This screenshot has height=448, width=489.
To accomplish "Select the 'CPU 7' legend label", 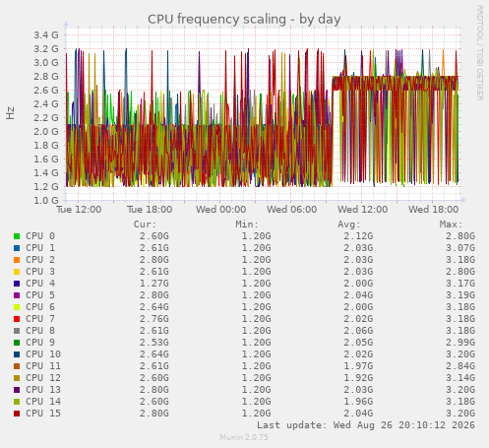I will pyautogui.click(x=40, y=319).
